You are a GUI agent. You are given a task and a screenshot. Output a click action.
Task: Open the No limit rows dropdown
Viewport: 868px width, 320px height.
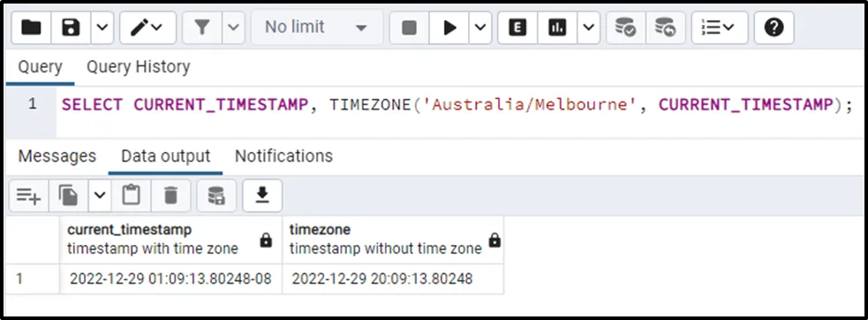(x=317, y=27)
